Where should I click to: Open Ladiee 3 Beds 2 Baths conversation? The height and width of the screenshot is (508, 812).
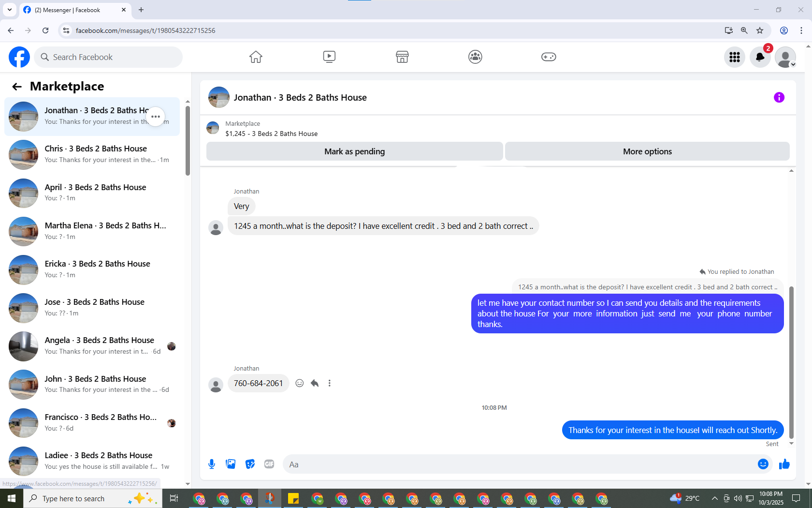pos(92,461)
